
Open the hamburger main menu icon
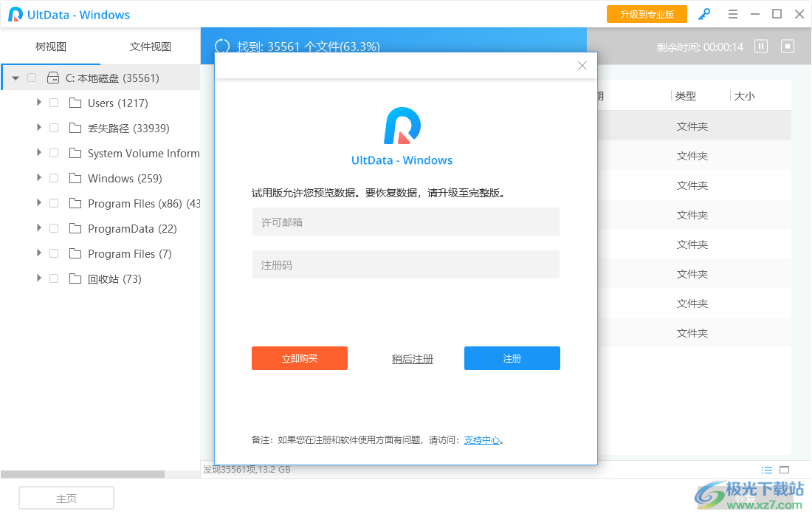click(x=733, y=14)
